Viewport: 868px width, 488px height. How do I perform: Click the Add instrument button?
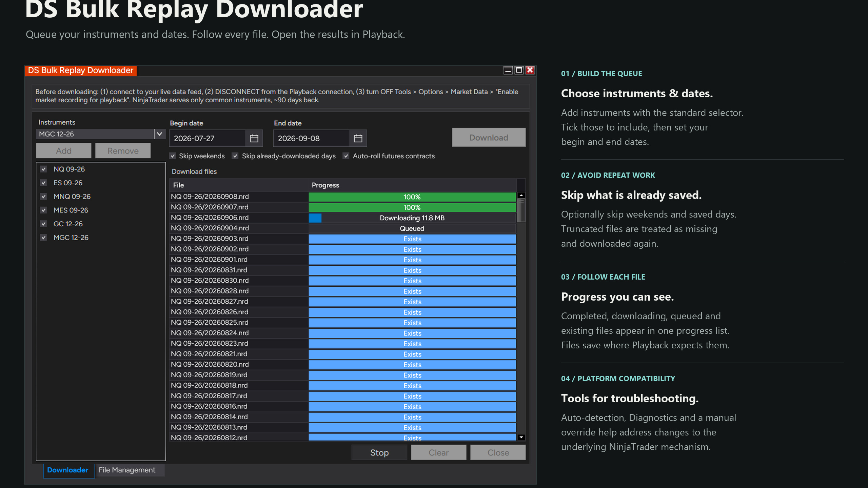[64, 151]
